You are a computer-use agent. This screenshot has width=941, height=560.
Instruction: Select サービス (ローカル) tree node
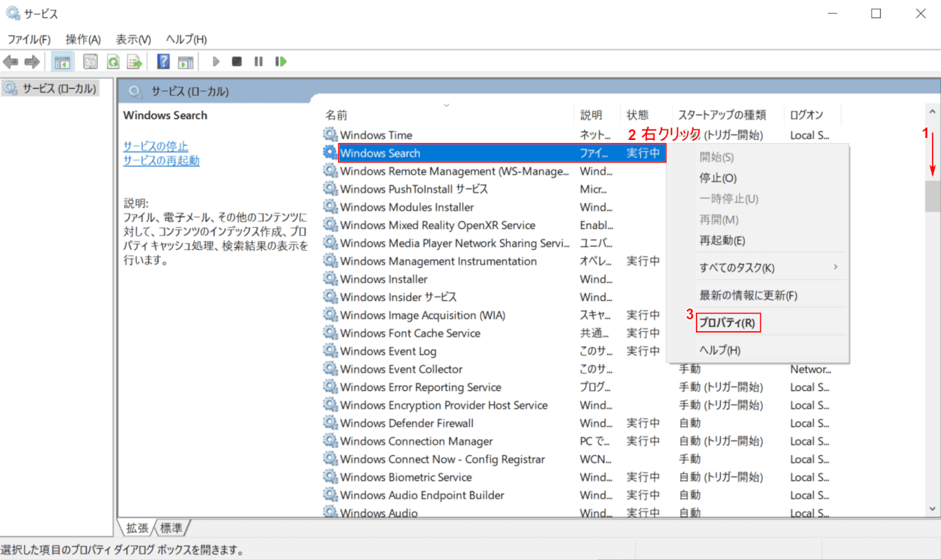tap(50, 88)
